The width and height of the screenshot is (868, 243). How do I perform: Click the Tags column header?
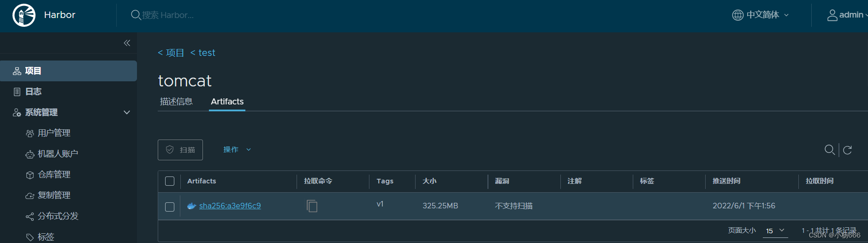[385, 181]
